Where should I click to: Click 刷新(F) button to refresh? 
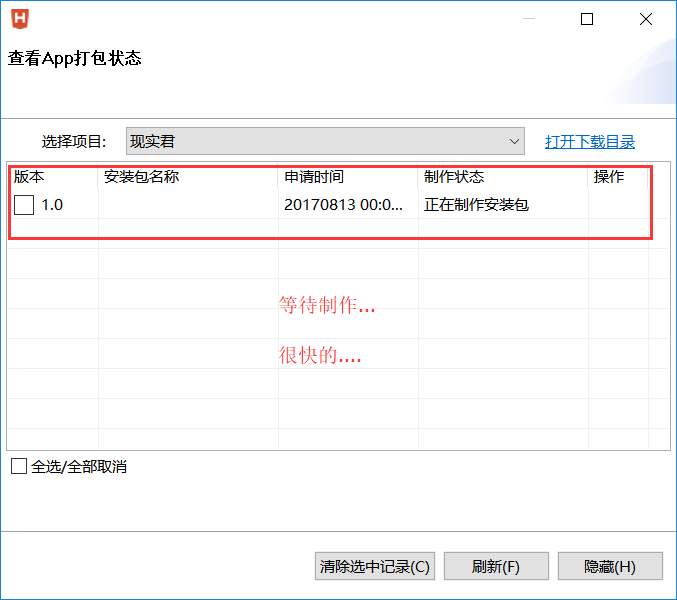[496, 566]
